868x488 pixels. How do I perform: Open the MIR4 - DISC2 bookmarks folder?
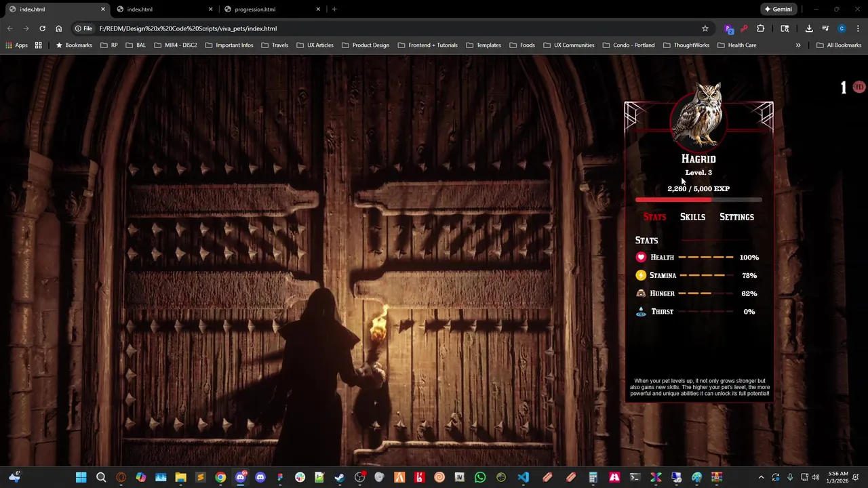pyautogui.click(x=175, y=45)
